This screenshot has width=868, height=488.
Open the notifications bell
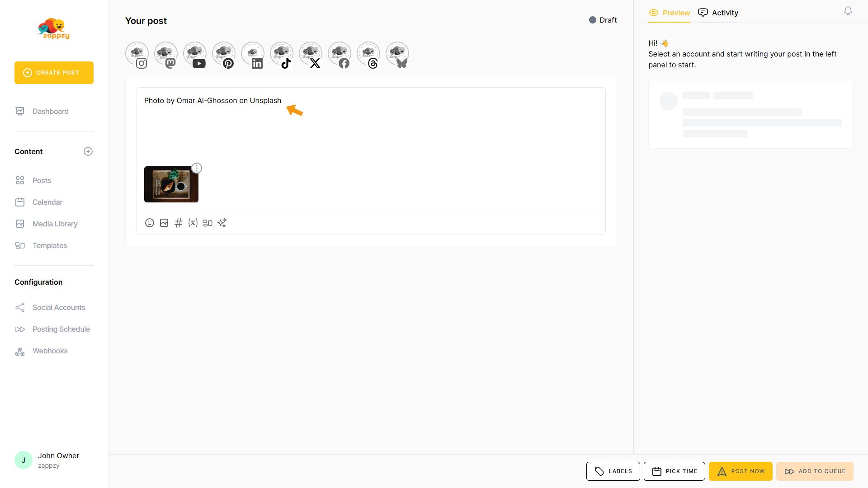[x=848, y=11]
